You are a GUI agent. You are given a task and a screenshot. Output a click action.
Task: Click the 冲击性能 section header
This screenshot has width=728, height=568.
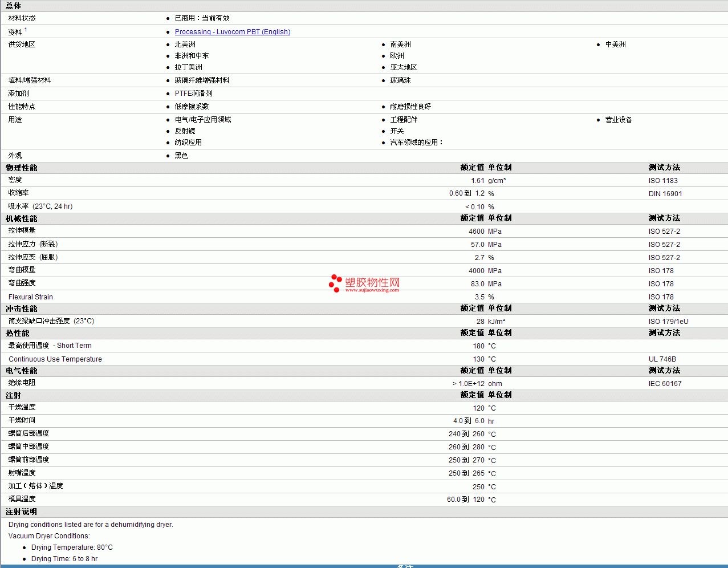point(21,309)
